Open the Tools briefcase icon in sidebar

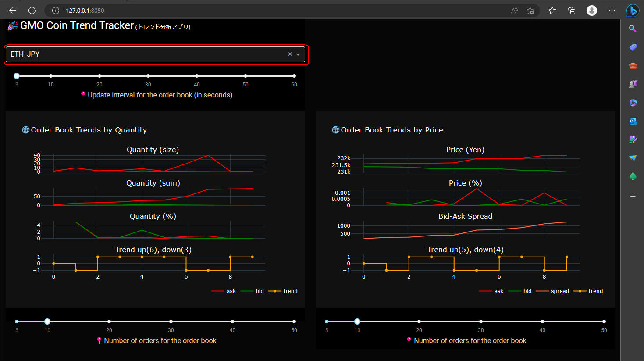click(x=633, y=66)
